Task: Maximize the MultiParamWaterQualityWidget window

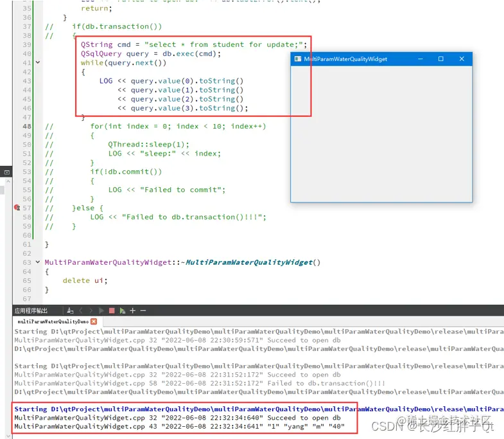Action: coord(441,59)
